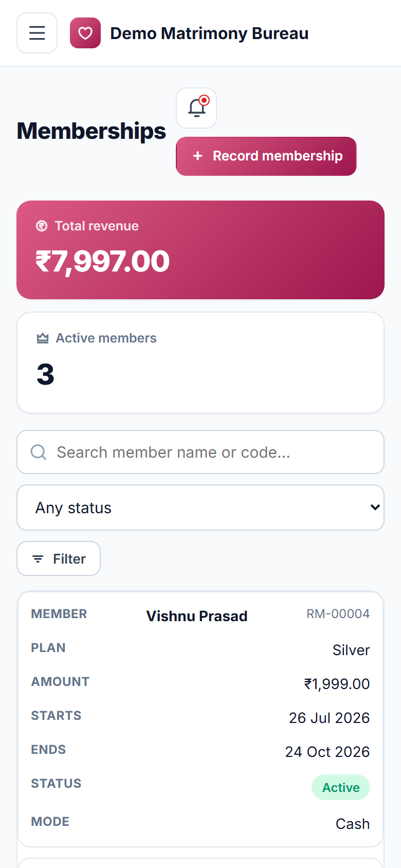
Task: Focus the search member name field
Action: [200, 452]
